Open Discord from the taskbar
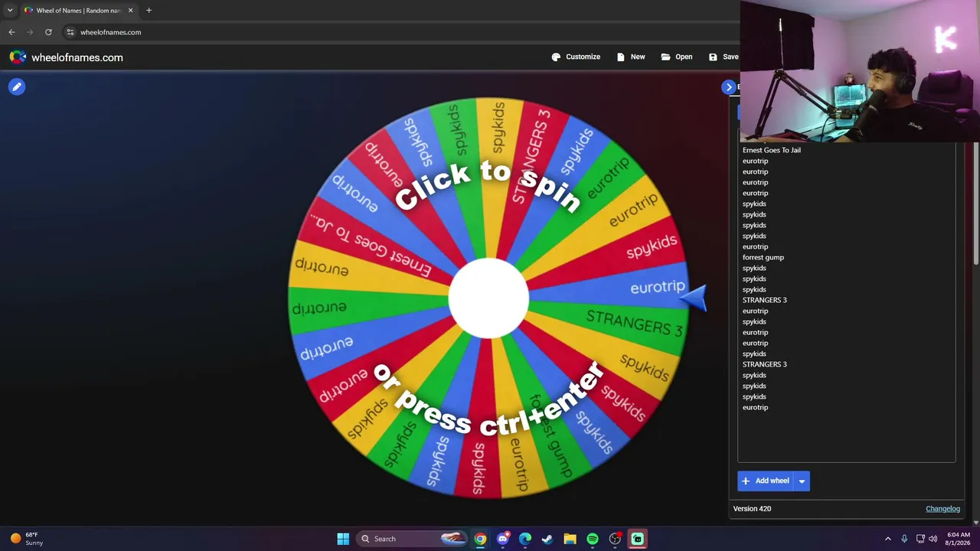This screenshot has height=551, width=980. tap(502, 539)
